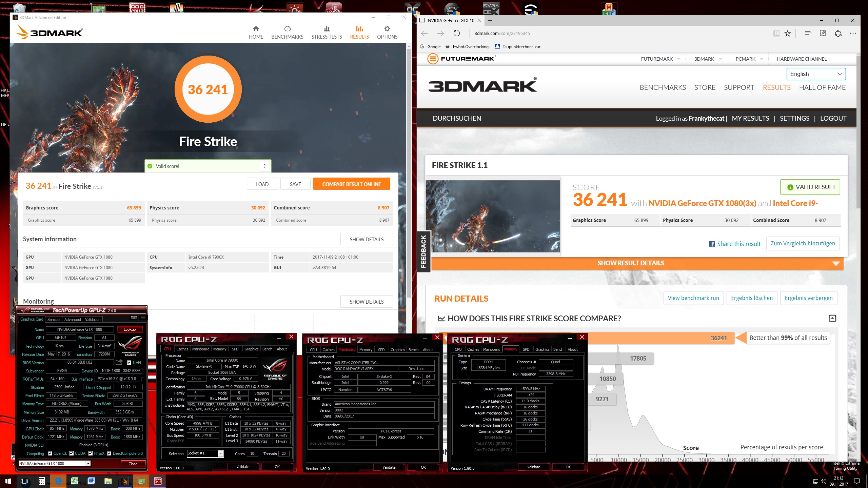This screenshot has width=868, height=488.
Task: Open the FEEDBACK side tab
Action: coord(423,251)
